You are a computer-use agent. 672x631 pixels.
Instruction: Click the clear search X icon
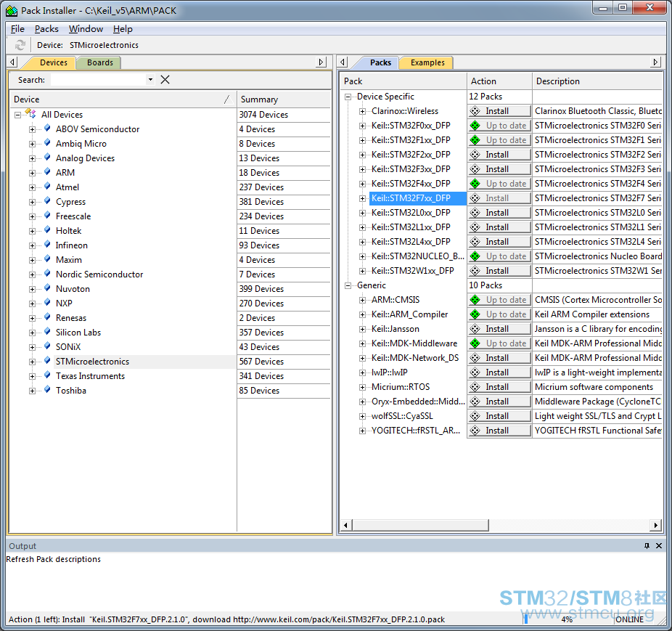click(165, 79)
